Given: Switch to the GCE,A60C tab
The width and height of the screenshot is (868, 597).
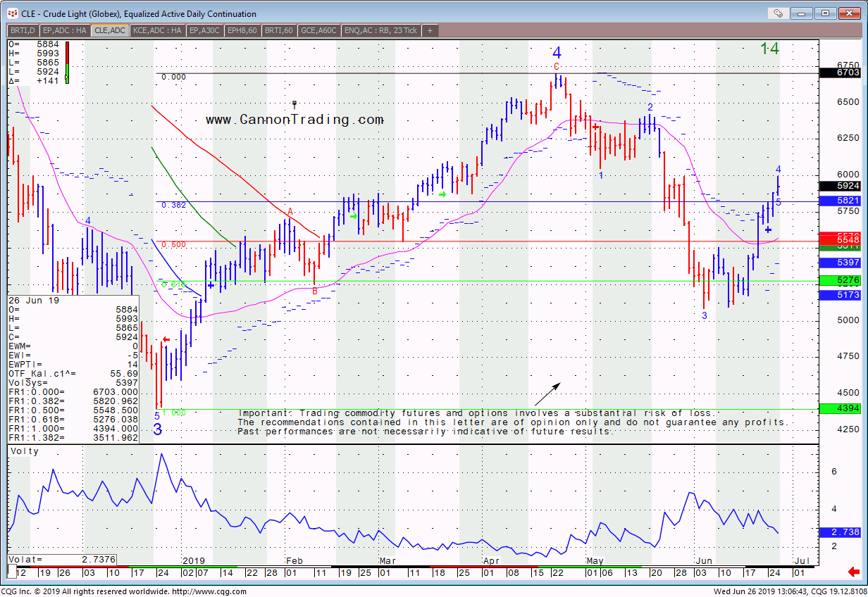Looking at the screenshot, I should 318,30.
